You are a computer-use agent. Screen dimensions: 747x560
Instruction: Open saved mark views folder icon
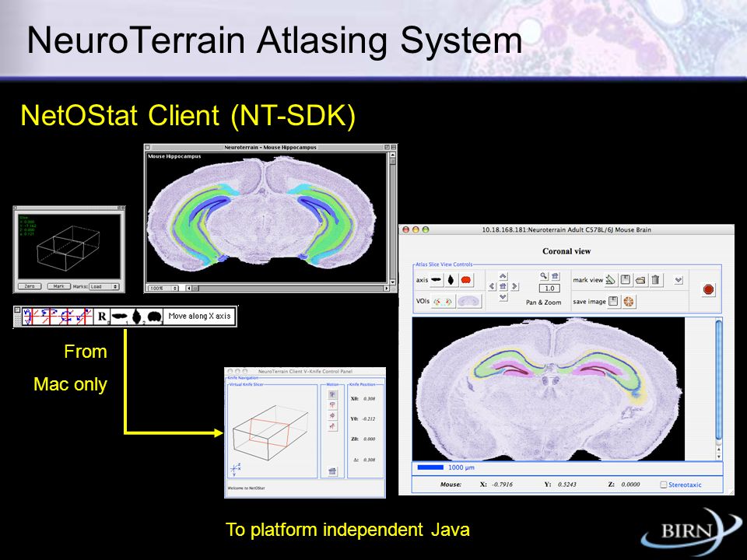pos(640,280)
